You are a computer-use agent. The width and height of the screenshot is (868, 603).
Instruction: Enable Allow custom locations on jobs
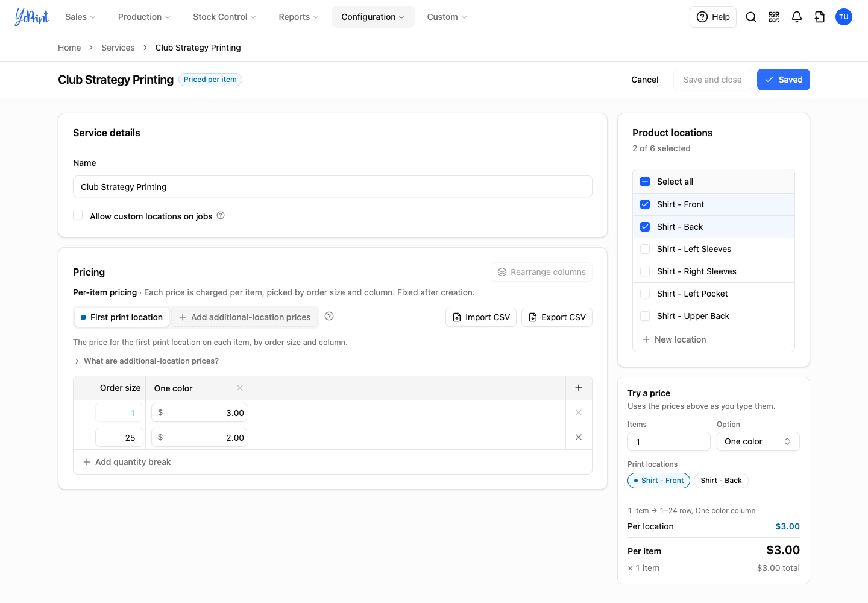click(78, 215)
